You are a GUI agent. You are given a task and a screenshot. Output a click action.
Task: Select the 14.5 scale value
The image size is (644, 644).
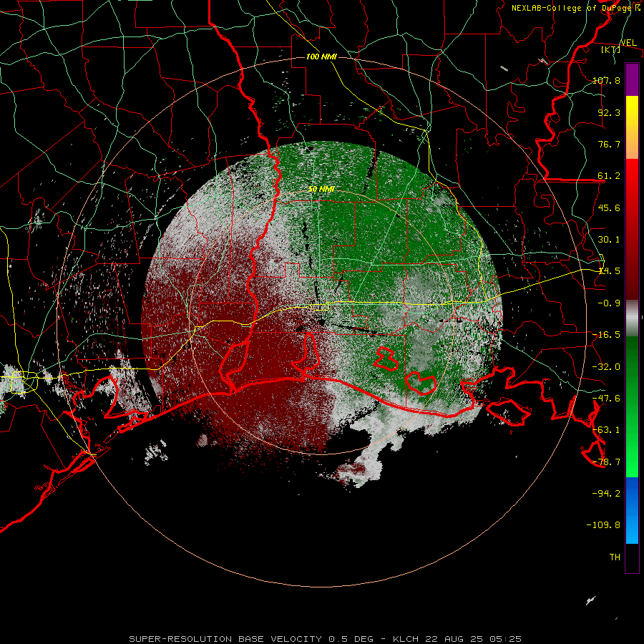pyautogui.click(x=609, y=271)
